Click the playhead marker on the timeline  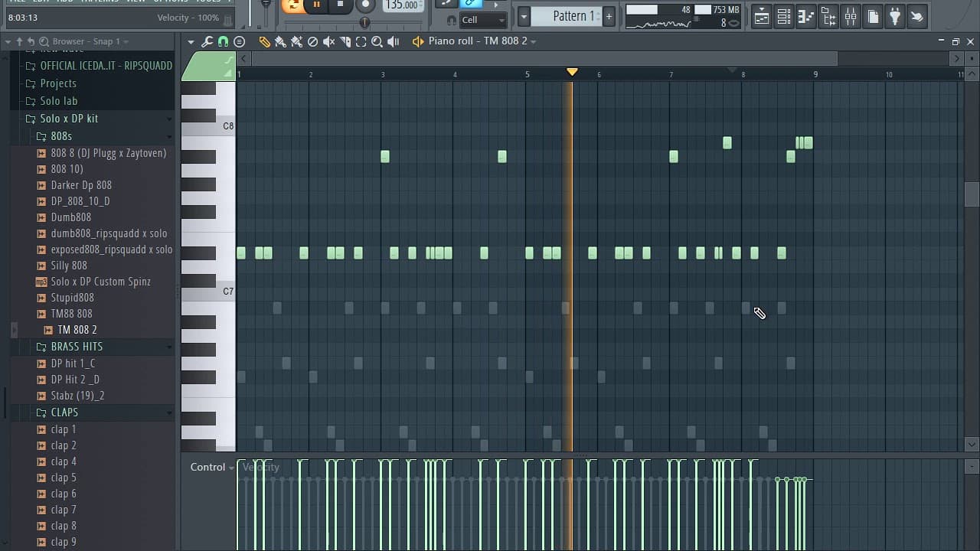click(572, 72)
